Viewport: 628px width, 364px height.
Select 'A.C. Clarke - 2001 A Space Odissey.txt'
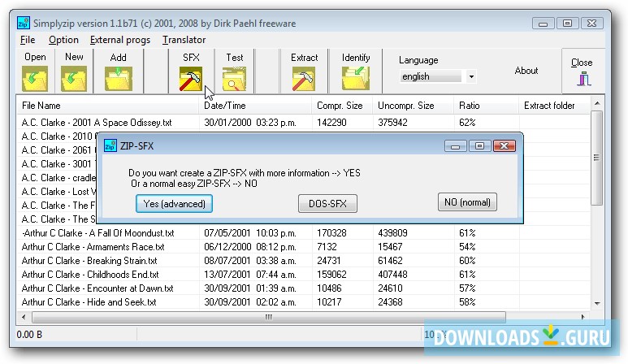pyautogui.click(x=97, y=122)
